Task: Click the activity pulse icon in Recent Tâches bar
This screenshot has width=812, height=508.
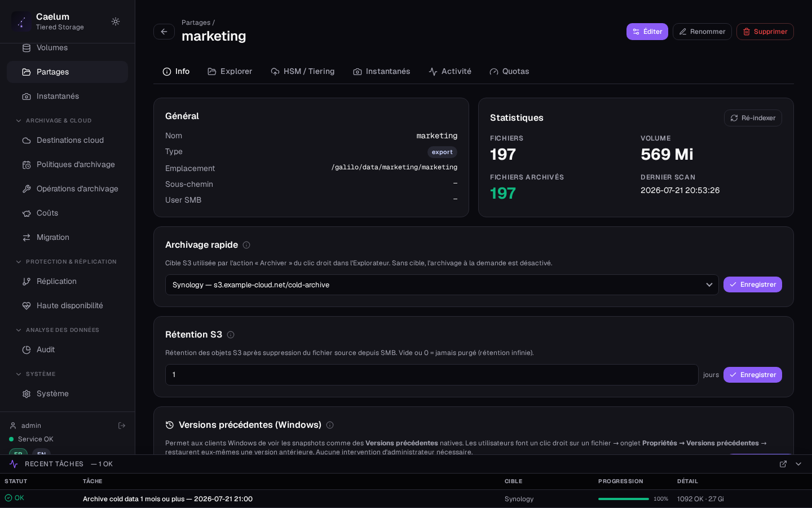Action: 14,464
